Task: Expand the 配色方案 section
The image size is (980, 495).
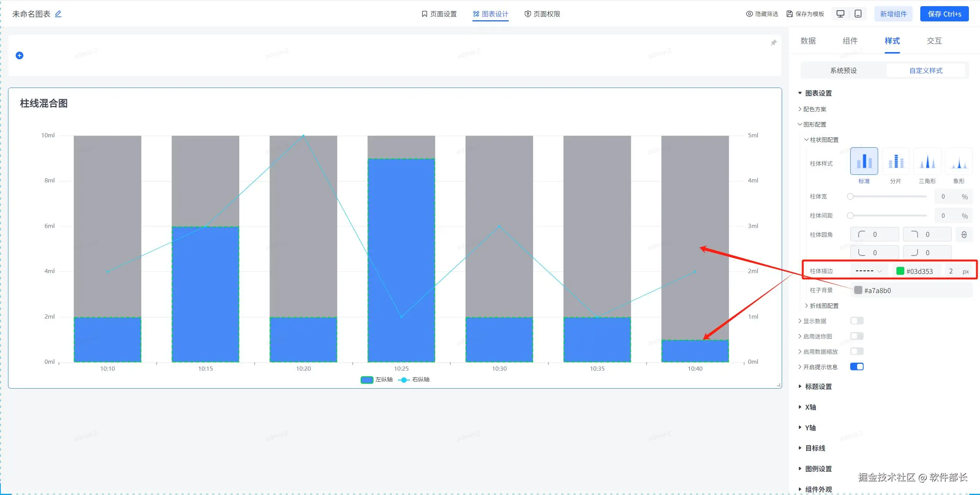Action: point(814,109)
